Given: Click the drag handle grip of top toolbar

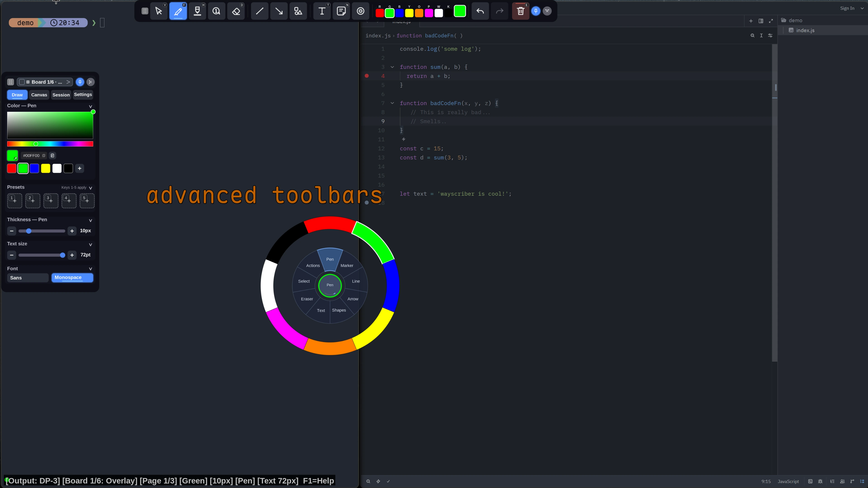Looking at the screenshot, I should pyautogui.click(x=145, y=11).
